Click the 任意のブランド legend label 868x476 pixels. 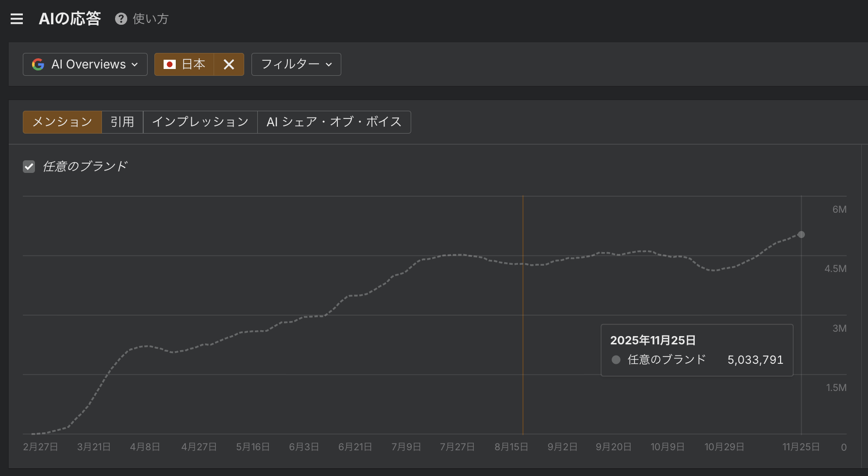(x=85, y=167)
